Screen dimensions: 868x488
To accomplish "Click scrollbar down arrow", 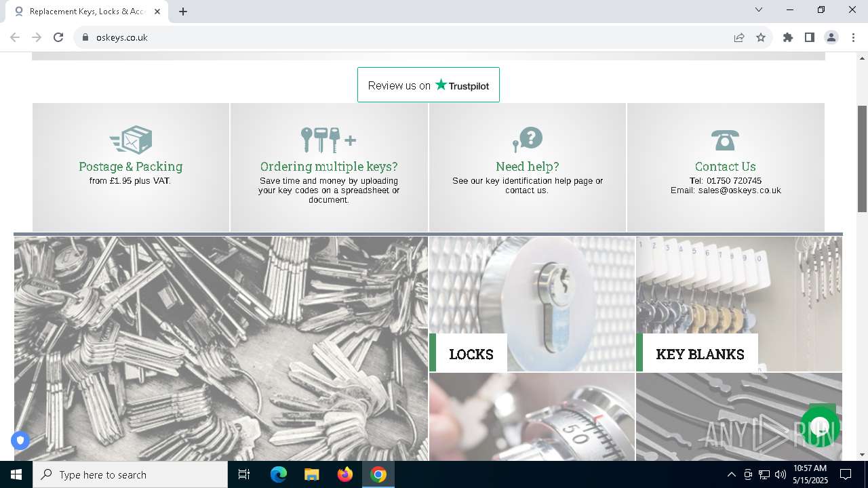I will coord(863,455).
